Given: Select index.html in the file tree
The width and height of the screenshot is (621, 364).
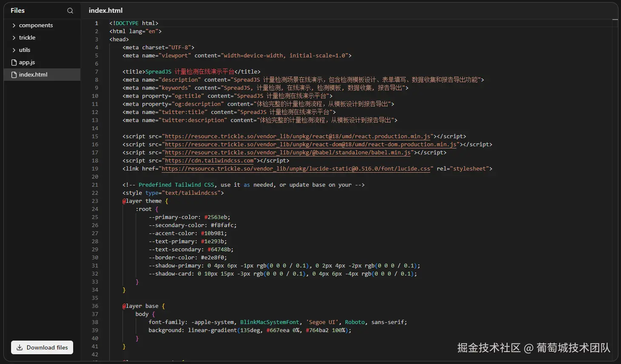Looking at the screenshot, I should coord(33,75).
